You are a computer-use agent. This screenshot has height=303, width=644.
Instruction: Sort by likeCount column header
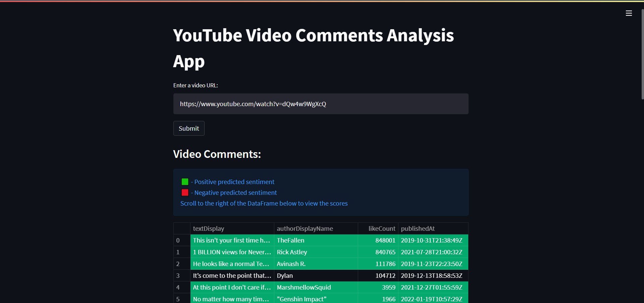pyautogui.click(x=378, y=228)
